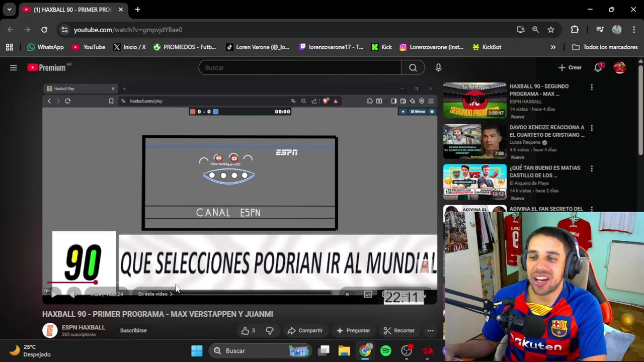Open options for HAXBALL 90 Segundo Programa video
644x362 pixels.
592,87
